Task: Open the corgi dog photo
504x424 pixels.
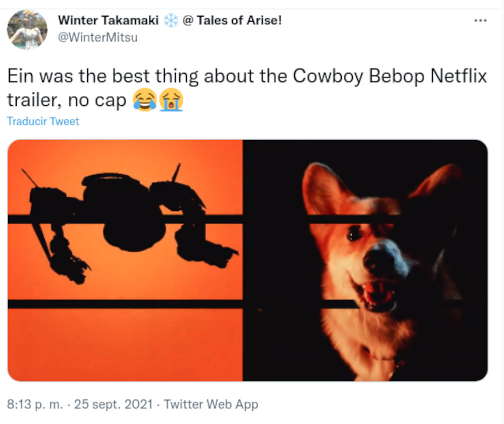Action: [x=365, y=260]
